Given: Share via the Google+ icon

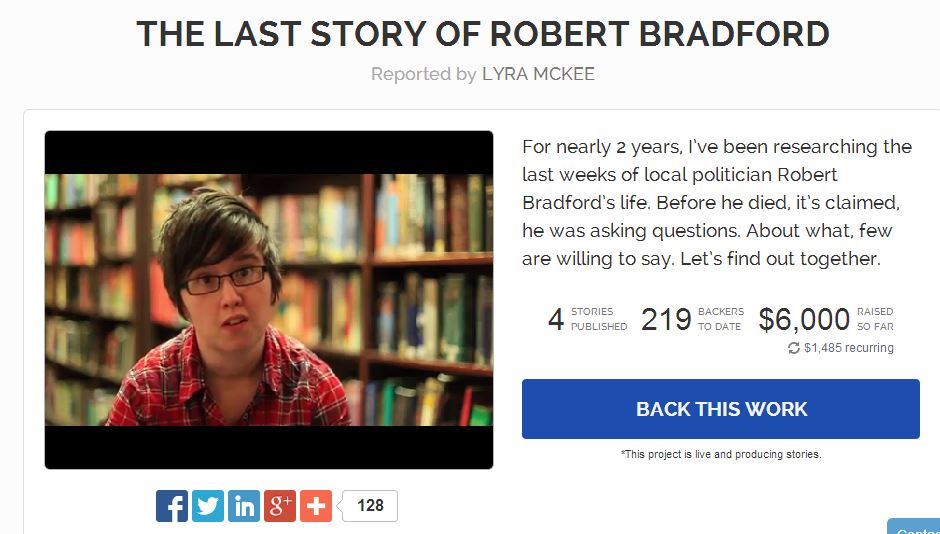Looking at the screenshot, I should 280,506.
